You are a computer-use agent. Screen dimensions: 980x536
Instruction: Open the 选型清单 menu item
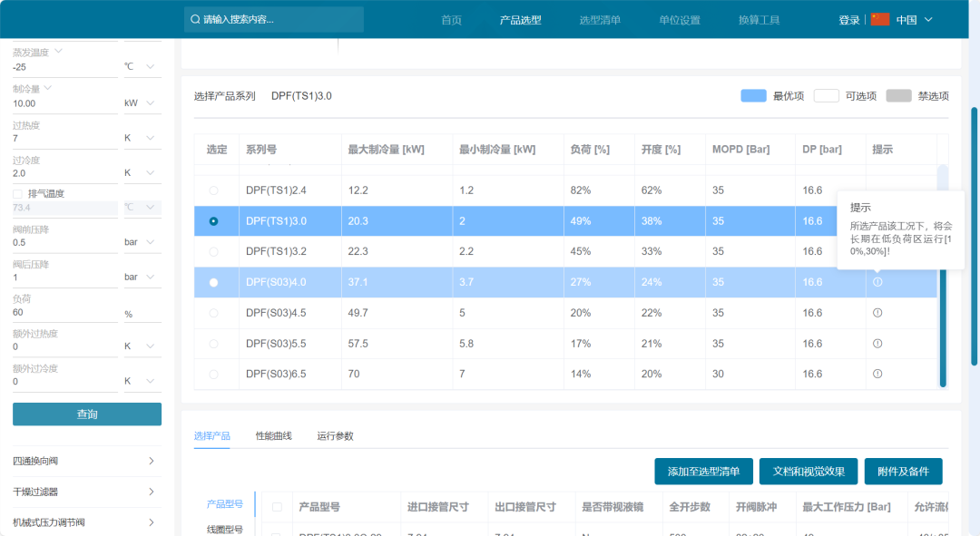pyautogui.click(x=600, y=20)
